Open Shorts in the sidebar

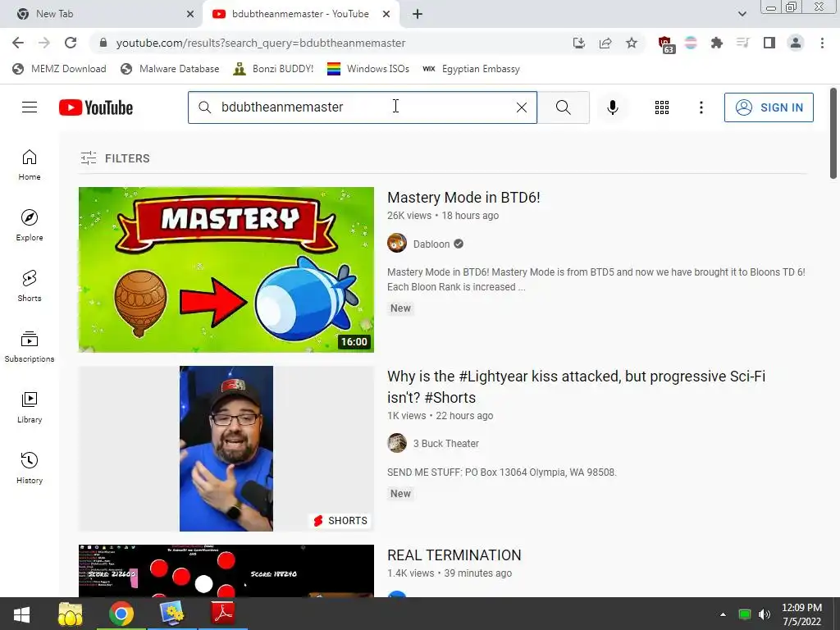pos(30,286)
